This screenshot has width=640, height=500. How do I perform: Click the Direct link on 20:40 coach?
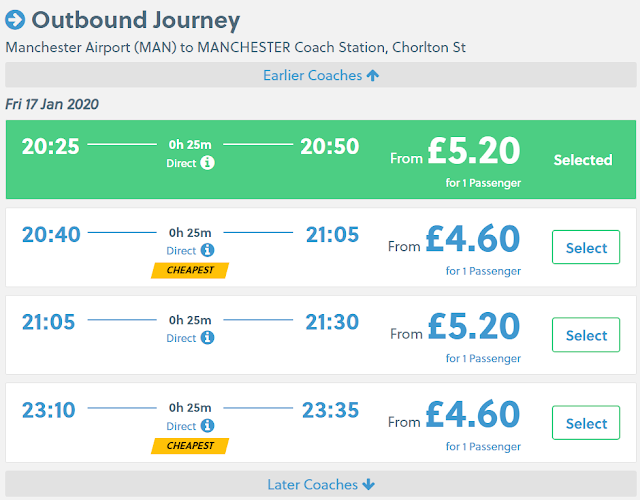pyautogui.click(x=181, y=251)
